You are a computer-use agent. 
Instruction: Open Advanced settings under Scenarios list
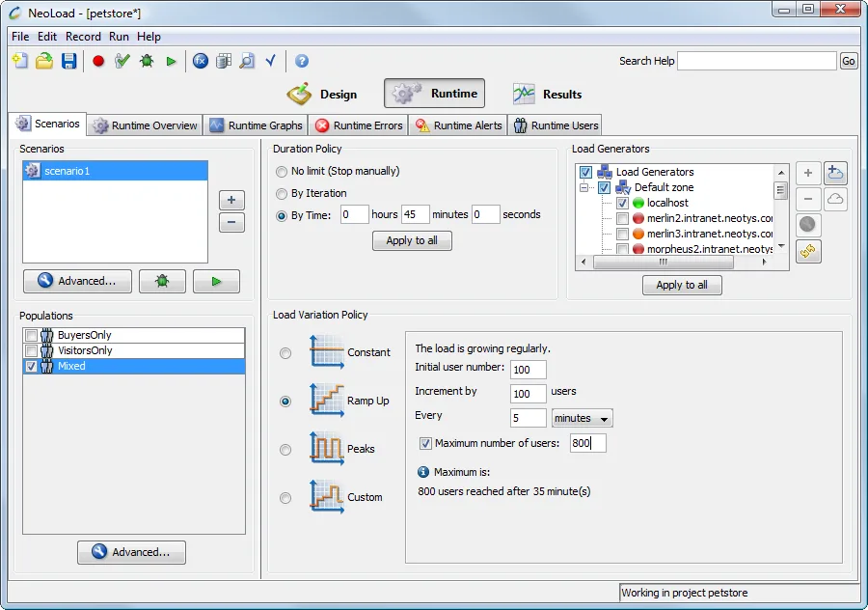tap(77, 282)
